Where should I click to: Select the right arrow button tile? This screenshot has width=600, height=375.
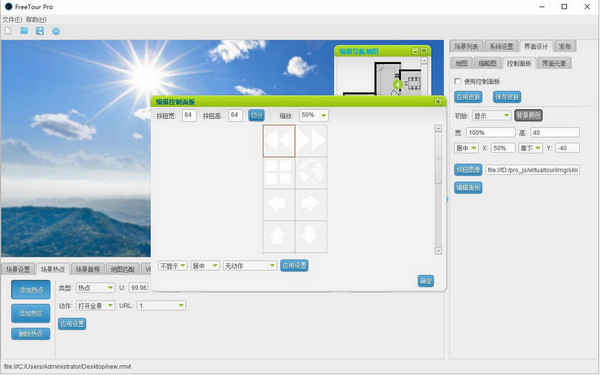tap(311, 204)
